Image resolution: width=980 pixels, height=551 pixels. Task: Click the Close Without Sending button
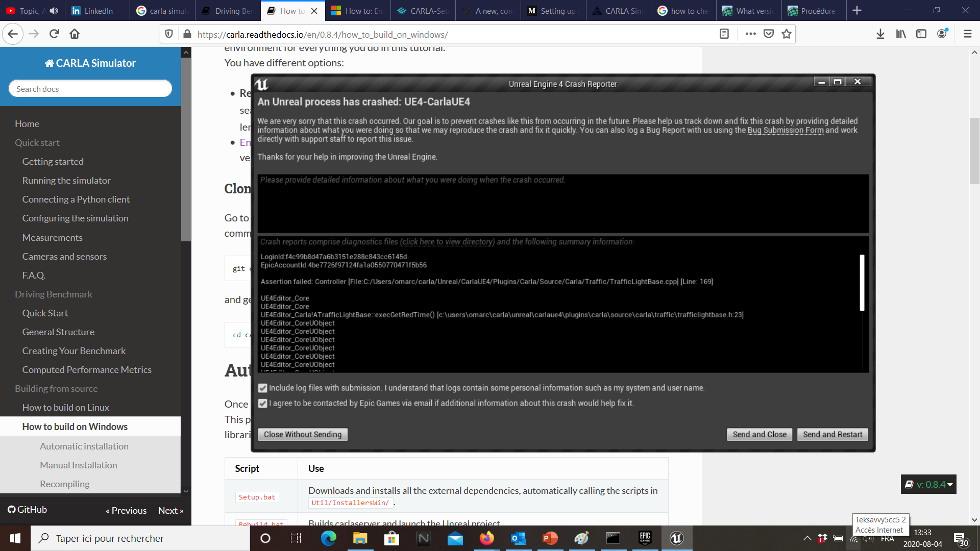point(302,434)
